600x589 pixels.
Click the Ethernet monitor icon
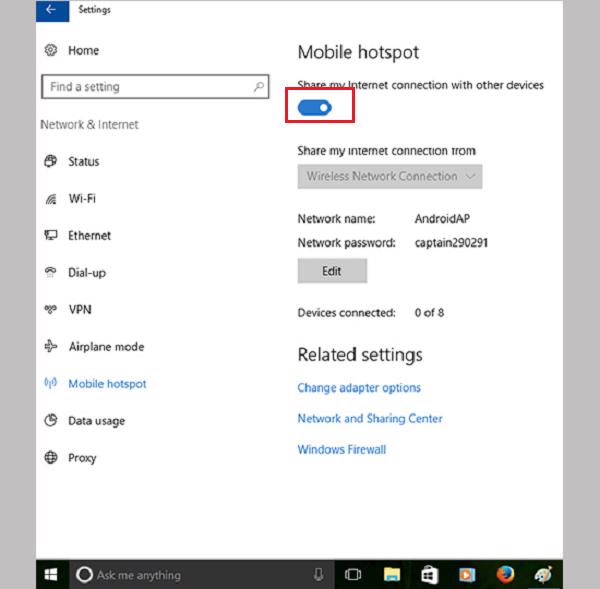[50, 236]
